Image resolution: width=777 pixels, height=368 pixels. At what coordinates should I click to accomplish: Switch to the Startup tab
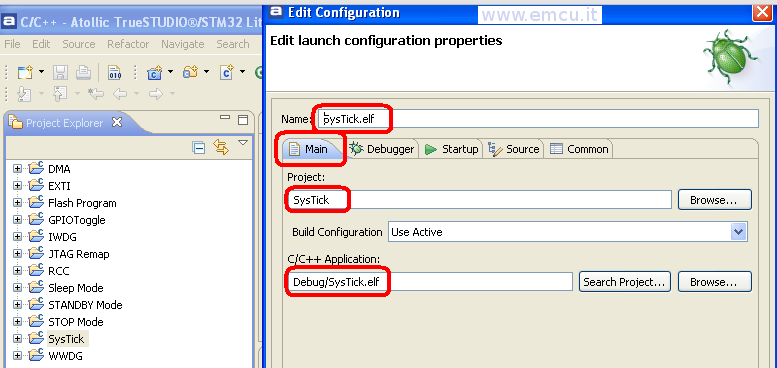click(452, 149)
